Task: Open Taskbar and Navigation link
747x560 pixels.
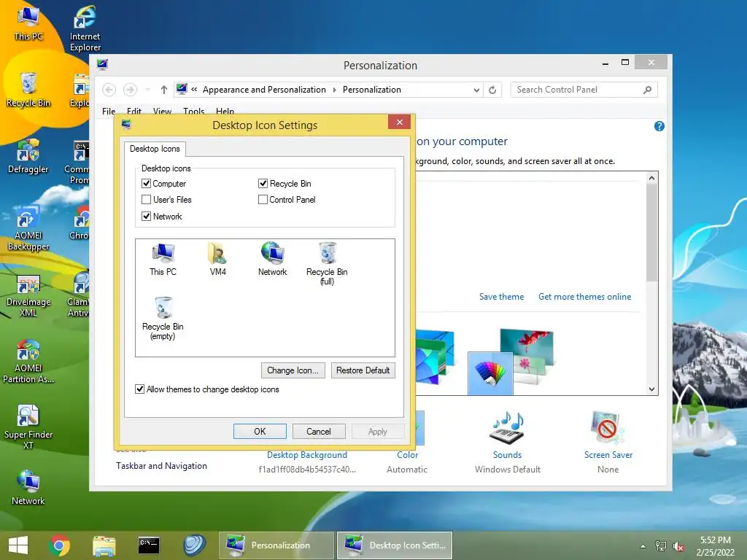Action: (161, 466)
